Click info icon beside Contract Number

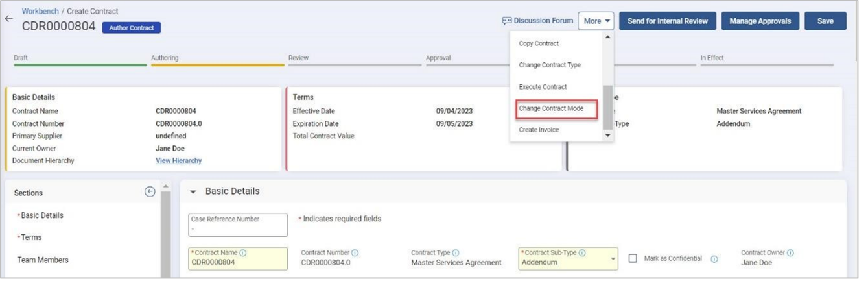355,253
